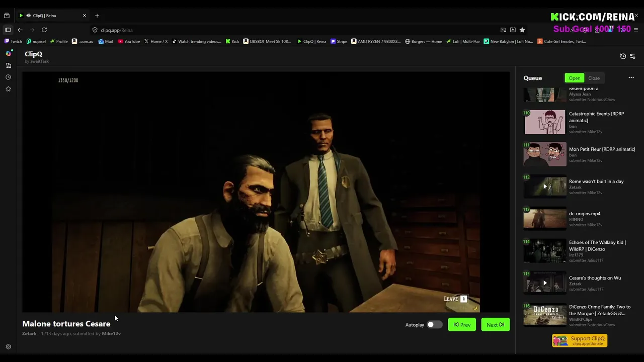
Task: Open the sidebar bookmarks star icon
Action: (x=8, y=89)
